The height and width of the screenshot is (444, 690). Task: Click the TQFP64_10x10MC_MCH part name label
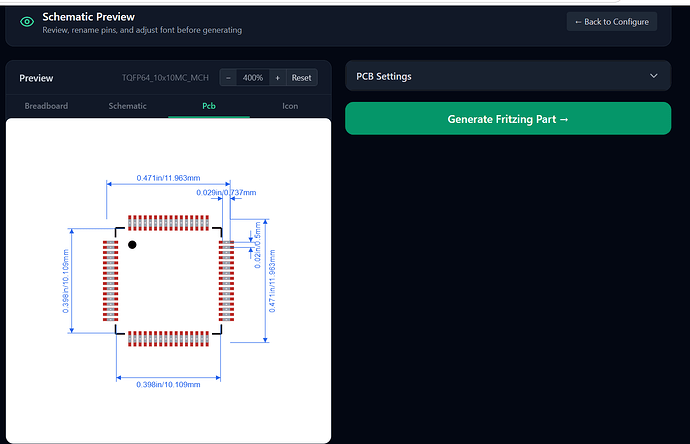(165, 78)
